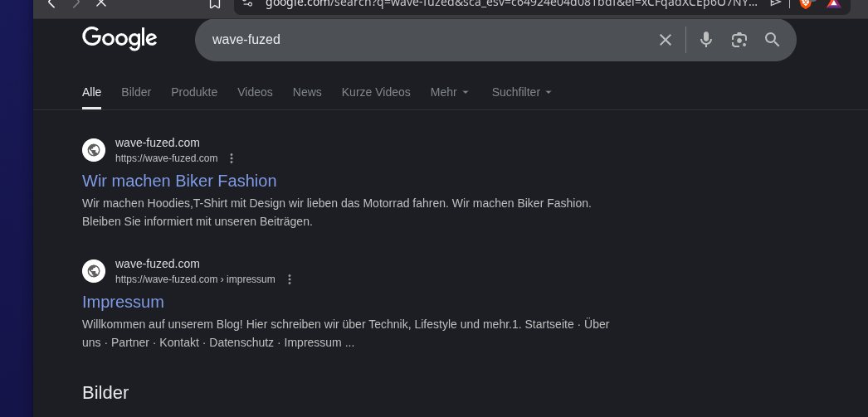
Task: Open the 'Wir machen Biker Fashion' link
Action: coord(179,181)
